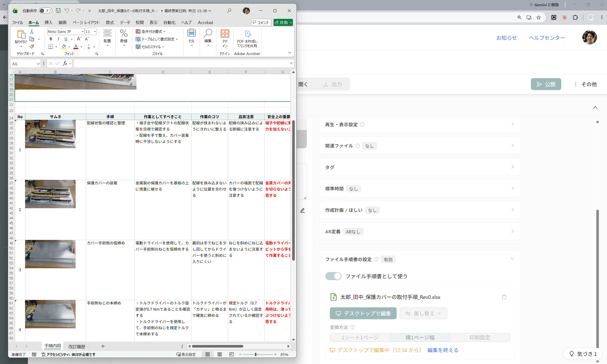Open the Name Box dropdown arrow
This screenshot has width=607, height=364.
38,64
